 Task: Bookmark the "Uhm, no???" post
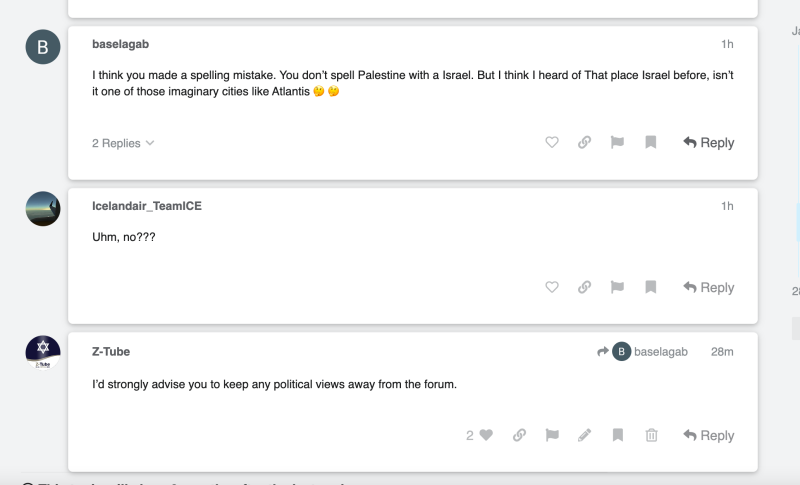tap(651, 287)
